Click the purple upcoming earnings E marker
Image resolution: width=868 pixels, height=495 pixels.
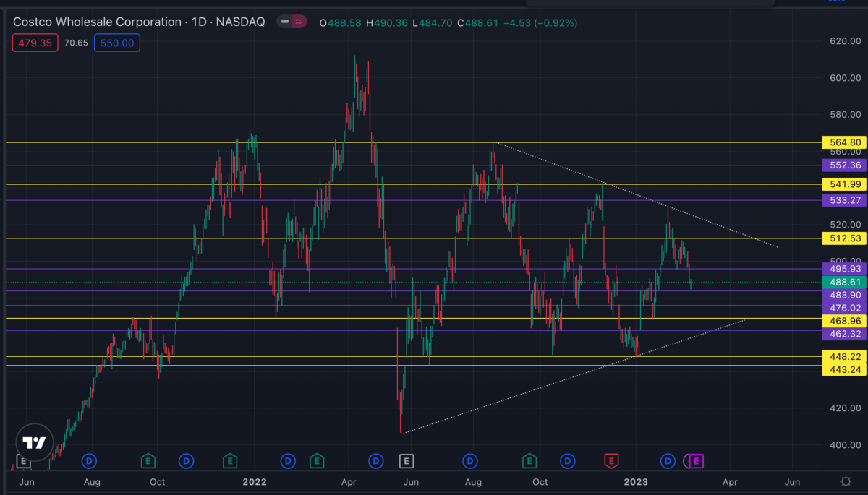coord(697,460)
